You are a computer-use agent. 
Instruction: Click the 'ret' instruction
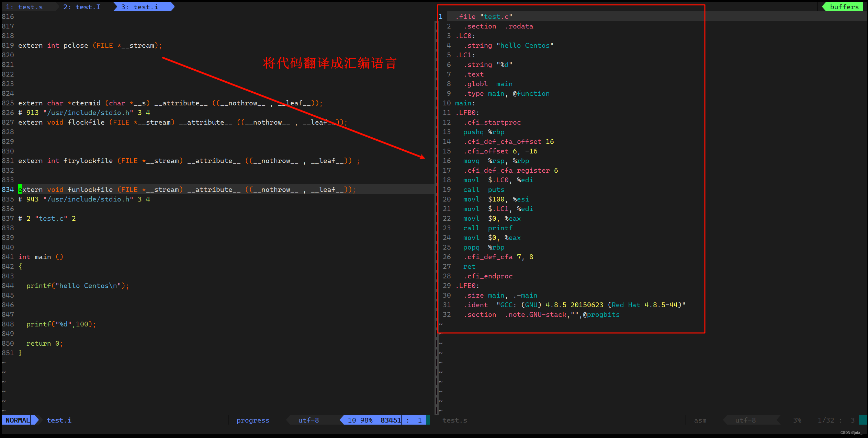(470, 267)
